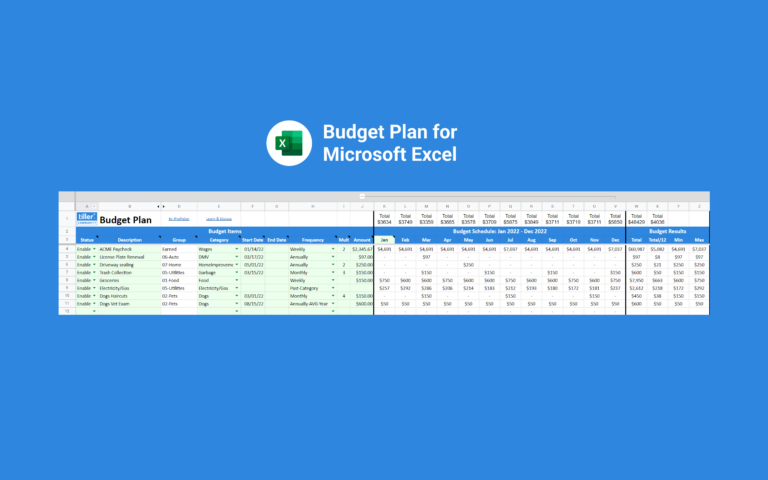The height and width of the screenshot is (480, 768).
Task: Select the License Plate Renewal cell
Action: [x=130, y=257]
